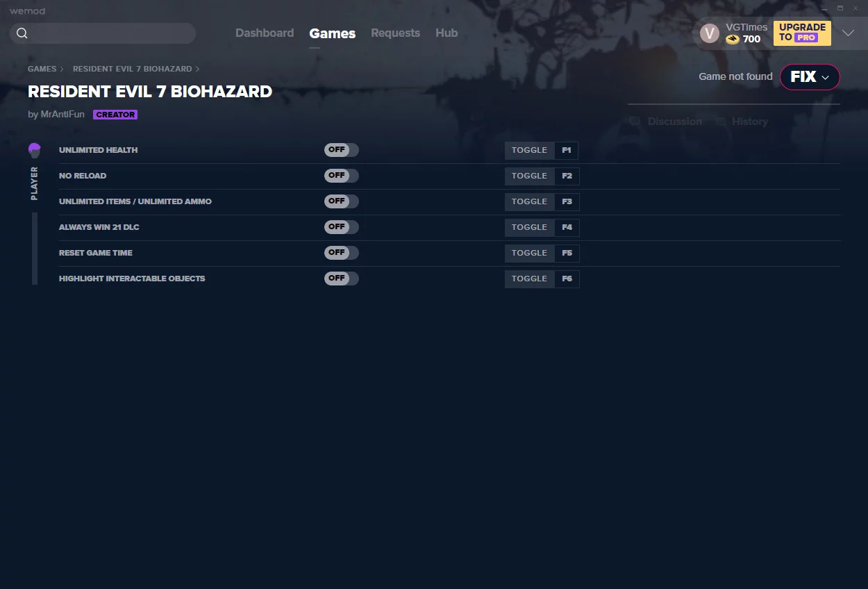Go to the Dashboard tab
The width and height of the screenshot is (868, 589).
coord(265,33)
